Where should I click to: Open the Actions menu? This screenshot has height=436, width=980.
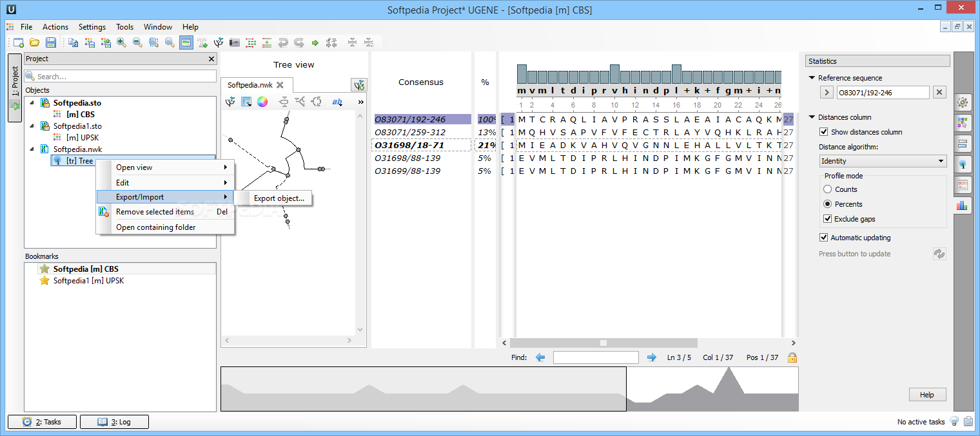pos(55,27)
